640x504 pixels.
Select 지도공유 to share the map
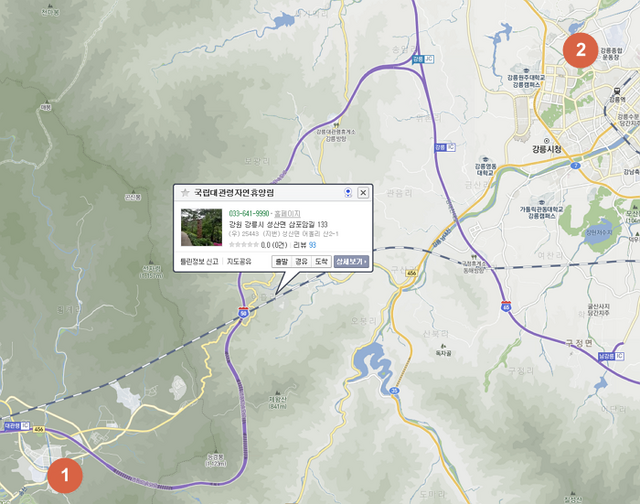pyautogui.click(x=239, y=262)
